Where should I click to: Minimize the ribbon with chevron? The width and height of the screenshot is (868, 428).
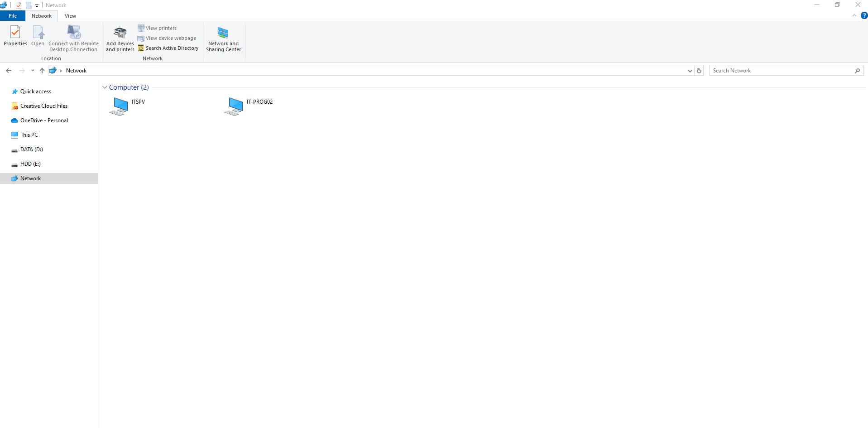click(854, 15)
